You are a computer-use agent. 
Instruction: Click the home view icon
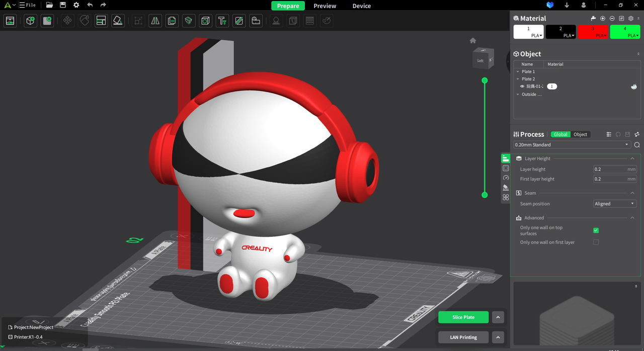coord(473,40)
